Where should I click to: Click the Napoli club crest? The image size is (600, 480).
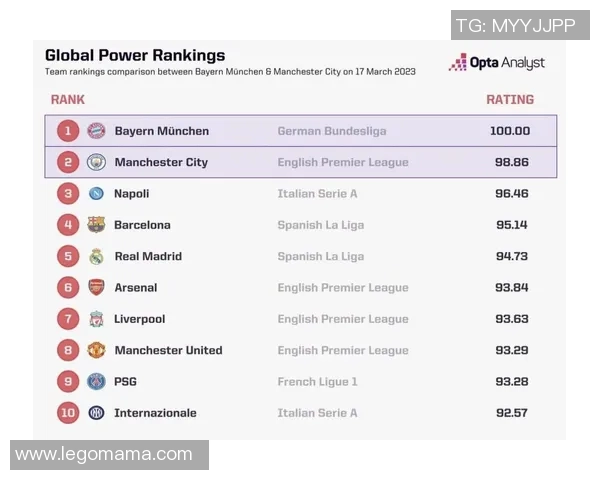96,194
